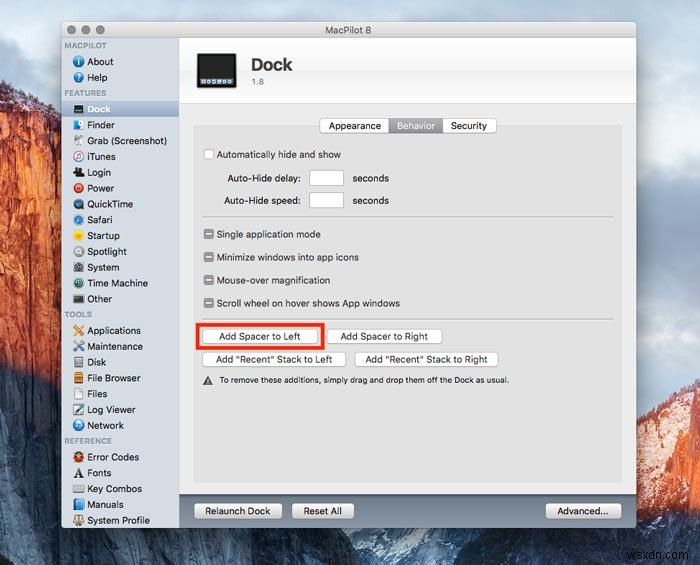
Task: Click the Maintenance wrench icon
Action: point(79,346)
